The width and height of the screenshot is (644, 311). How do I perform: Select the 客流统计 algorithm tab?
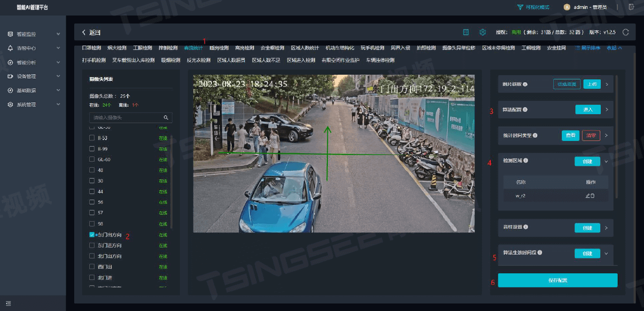coord(194,48)
